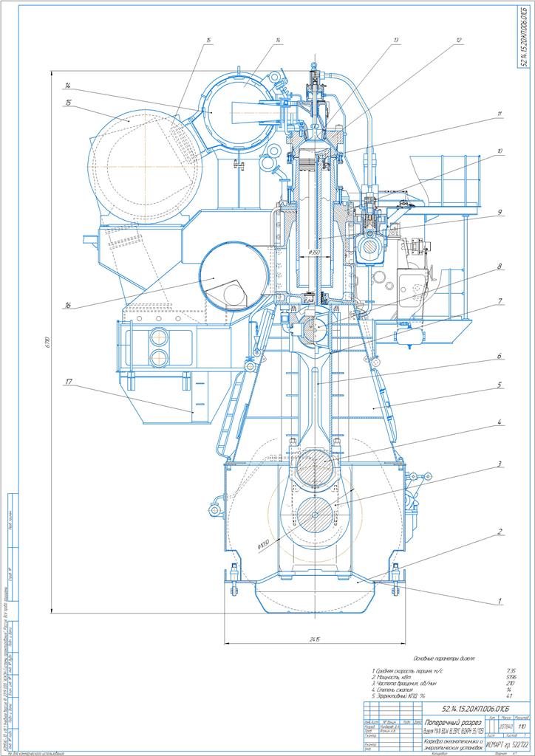Viewport: 535px width, 756px height.
Task: Click the 'Т.контр.' row in the title block
Action: (392, 735)
